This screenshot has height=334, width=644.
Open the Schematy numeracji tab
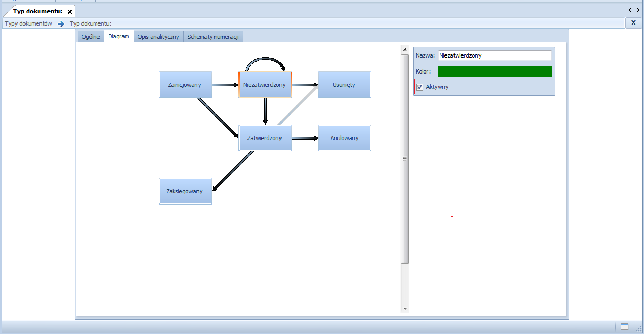[213, 37]
